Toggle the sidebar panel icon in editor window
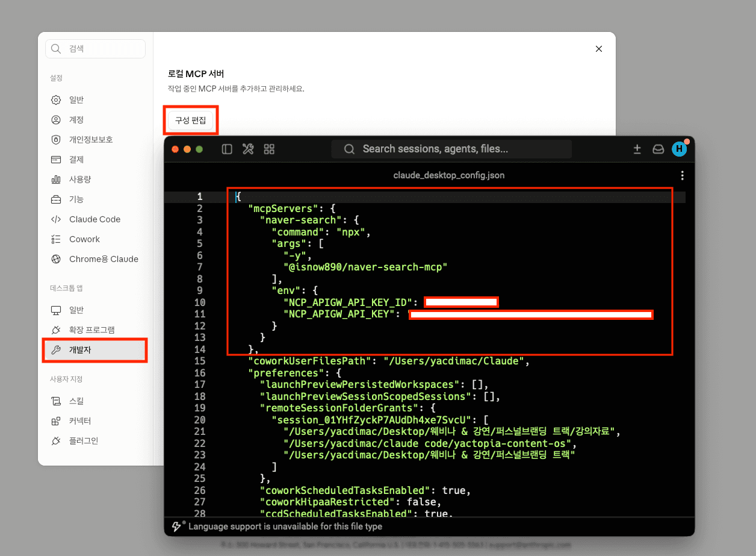 227,149
